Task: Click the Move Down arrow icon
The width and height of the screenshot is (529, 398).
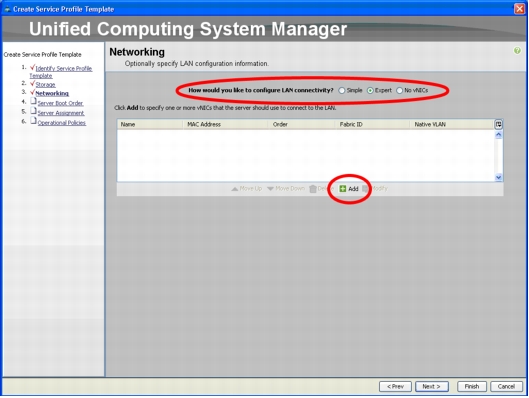Action: coord(270,189)
